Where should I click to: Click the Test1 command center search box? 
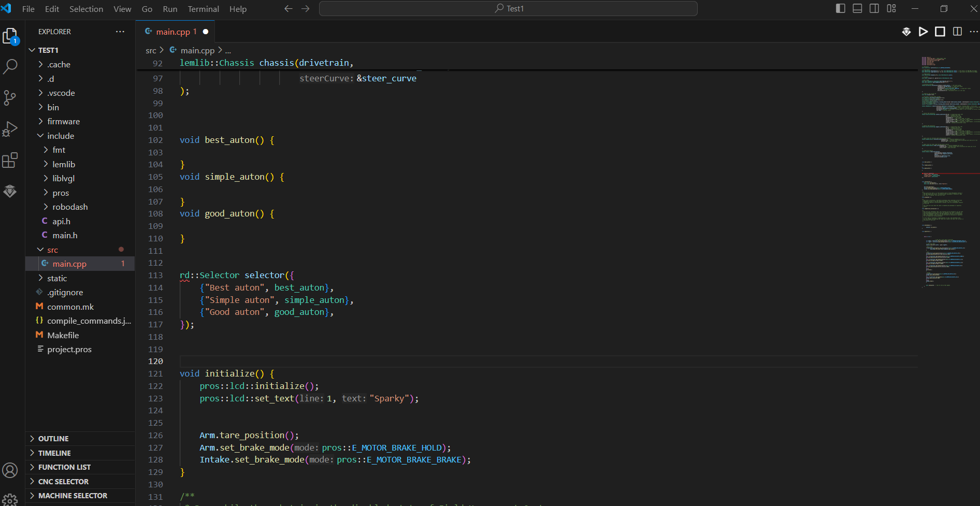(508, 8)
